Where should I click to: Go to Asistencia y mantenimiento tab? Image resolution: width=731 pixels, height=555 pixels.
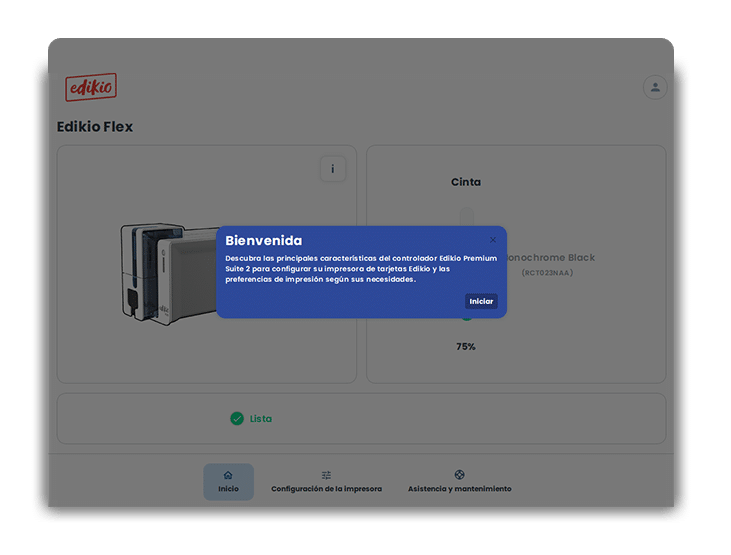pos(459,489)
